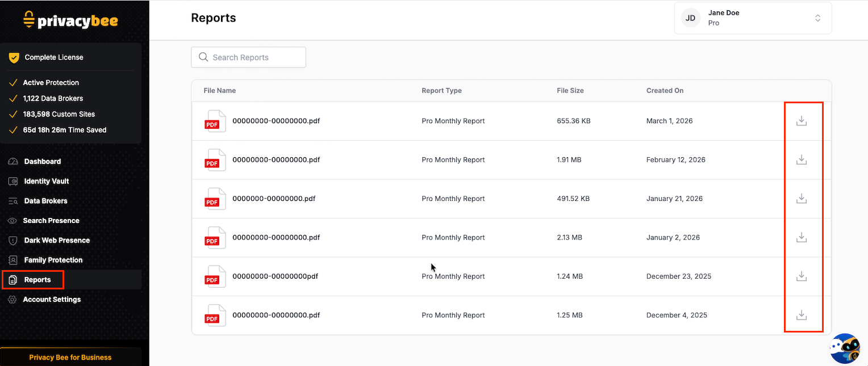
Task: Click the privacybee logo
Action: coord(70,21)
